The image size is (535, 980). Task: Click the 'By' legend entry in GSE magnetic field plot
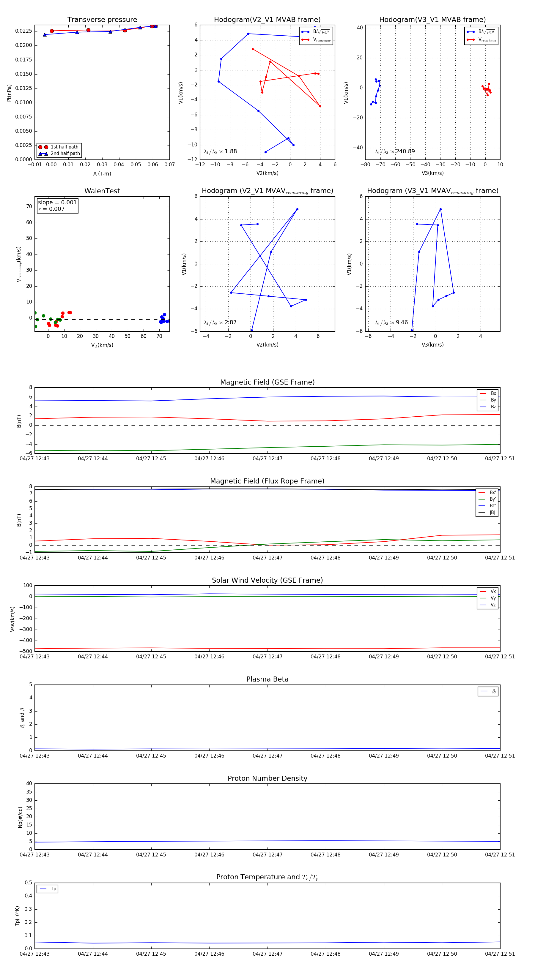tap(488, 400)
